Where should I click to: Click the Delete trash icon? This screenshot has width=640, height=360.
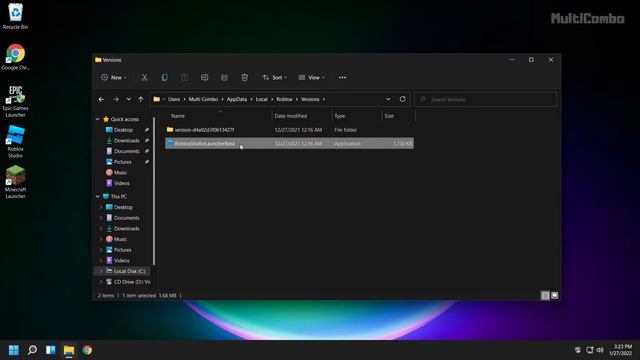point(244,78)
